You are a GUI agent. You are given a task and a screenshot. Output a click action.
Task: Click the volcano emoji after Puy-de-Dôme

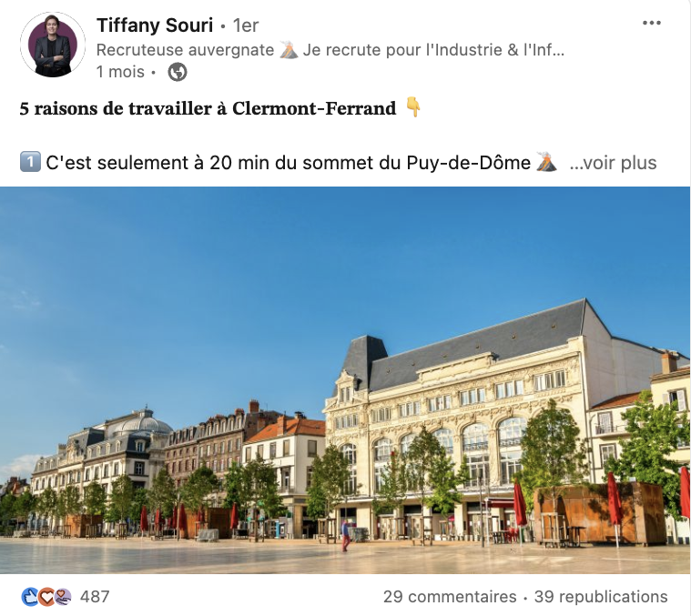click(545, 162)
